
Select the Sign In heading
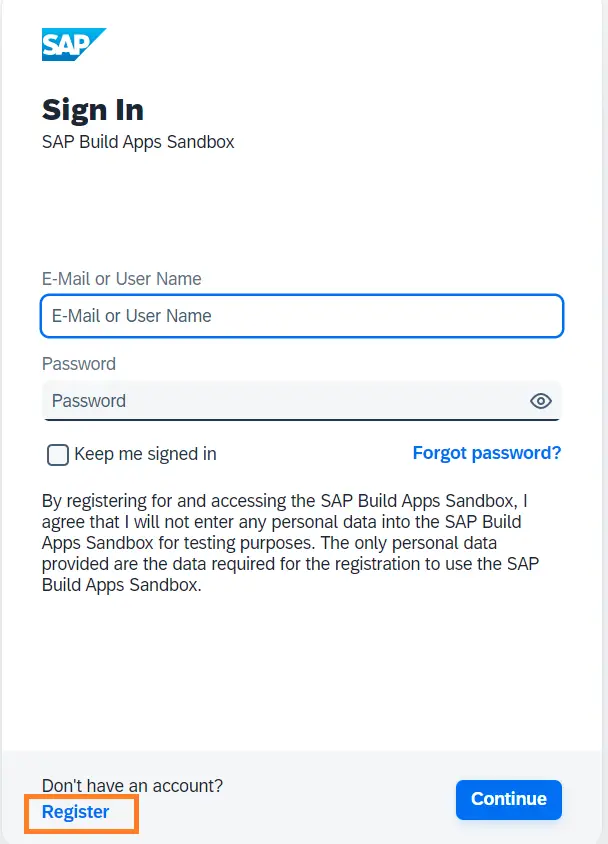click(x=92, y=110)
